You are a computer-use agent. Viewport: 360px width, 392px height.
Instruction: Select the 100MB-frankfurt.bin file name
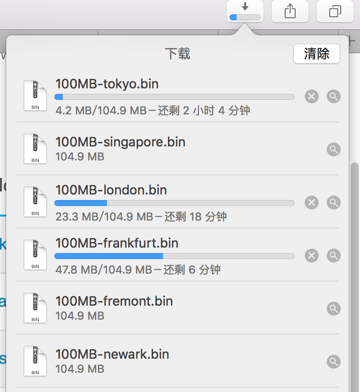(x=117, y=243)
